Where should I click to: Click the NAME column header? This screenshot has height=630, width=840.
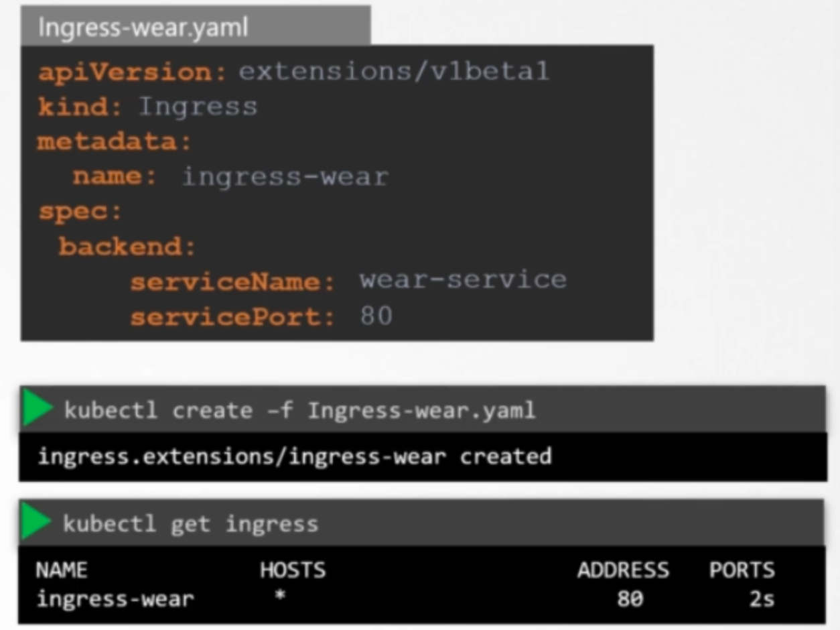pos(62,570)
